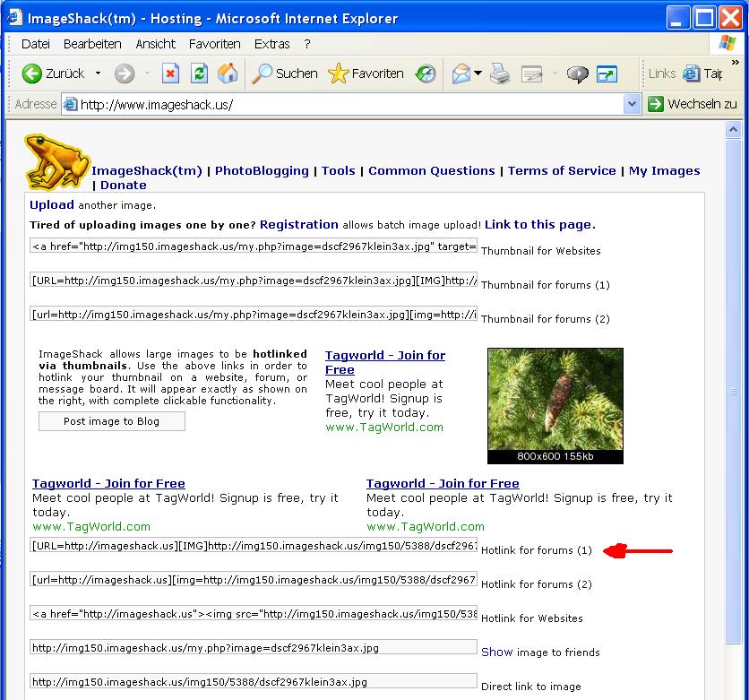Open lower right Tagworld - Join for Free
This screenshot has height=700, width=749.
pos(443,483)
